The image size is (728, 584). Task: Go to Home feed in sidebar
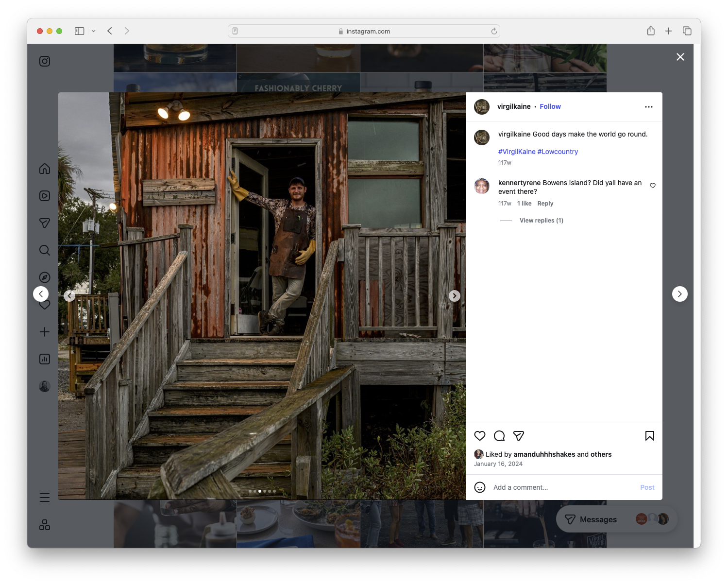point(45,169)
